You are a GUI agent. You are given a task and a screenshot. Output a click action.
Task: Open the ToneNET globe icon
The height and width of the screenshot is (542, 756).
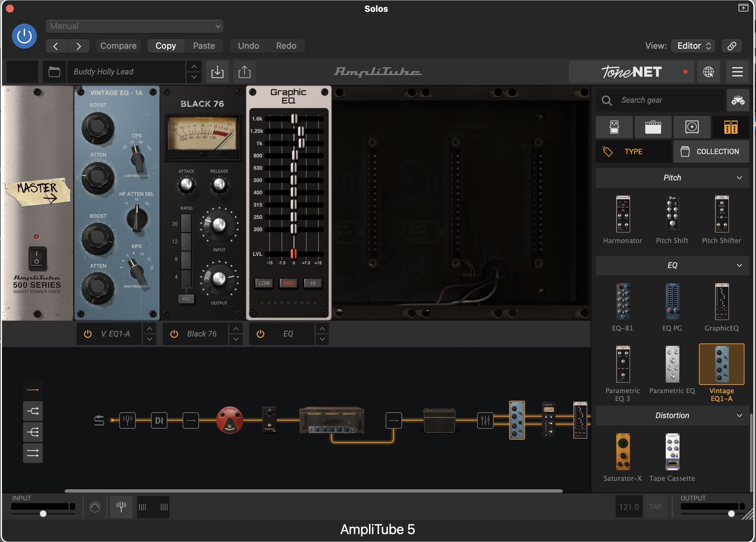[x=708, y=72]
